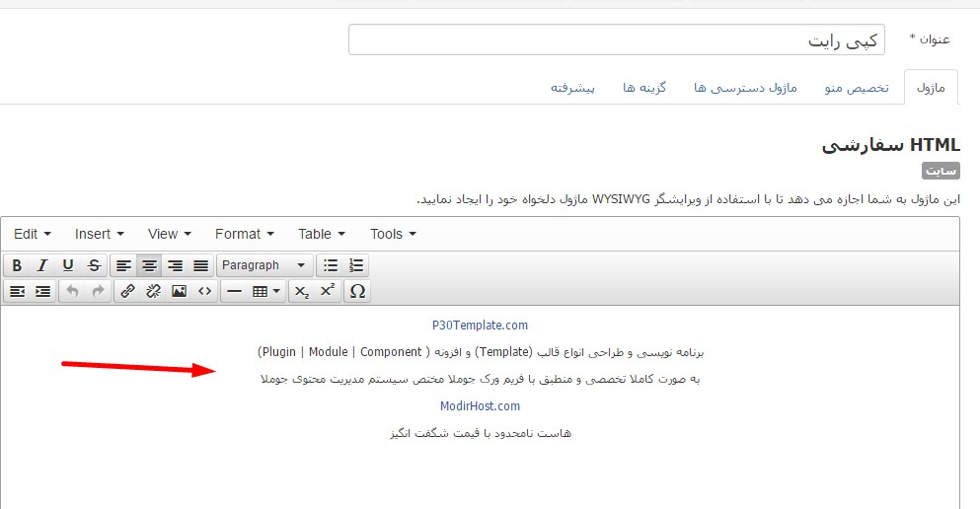Toggle bold formatting

pos(17,265)
